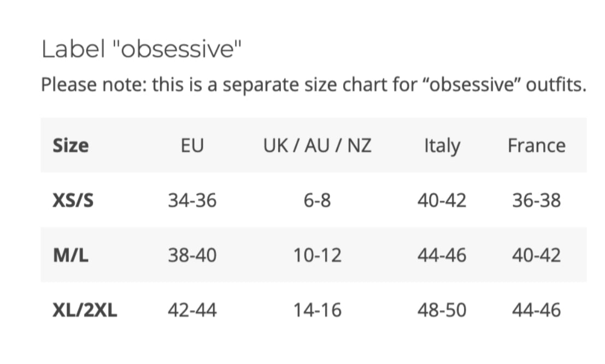The height and width of the screenshot is (364, 605).
Task: Click the Size column header
Action: (x=71, y=146)
